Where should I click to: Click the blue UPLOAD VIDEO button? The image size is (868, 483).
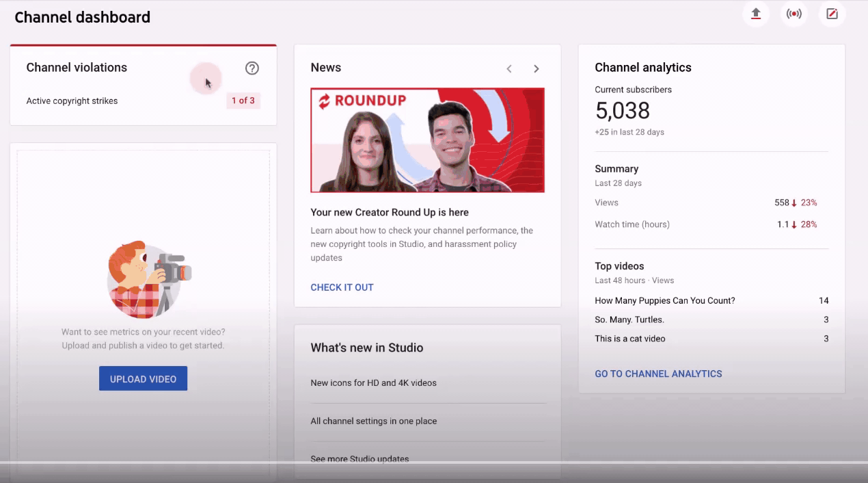(x=143, y=378)
